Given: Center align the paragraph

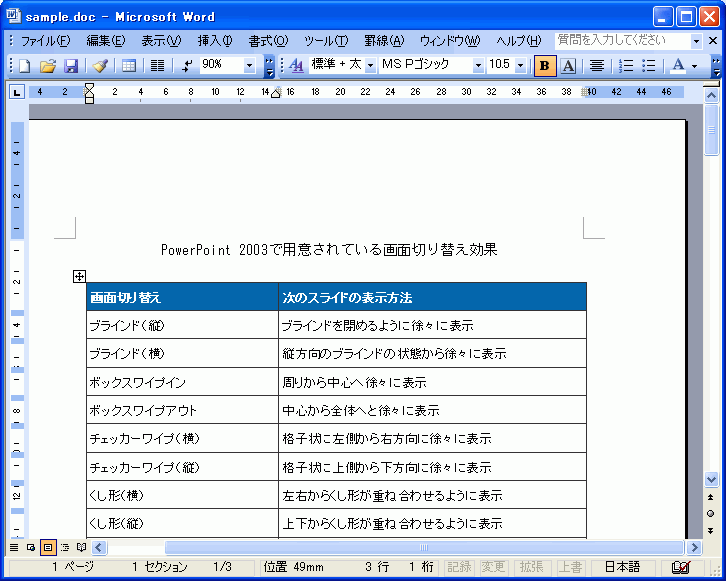Looking at the screenshot, I should coord(597,66).
